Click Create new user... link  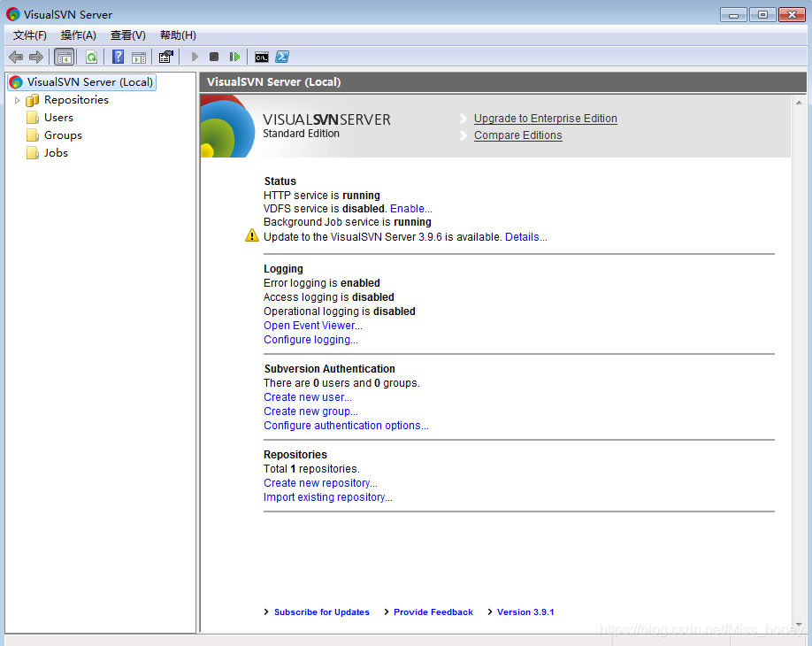click(308, 397)
